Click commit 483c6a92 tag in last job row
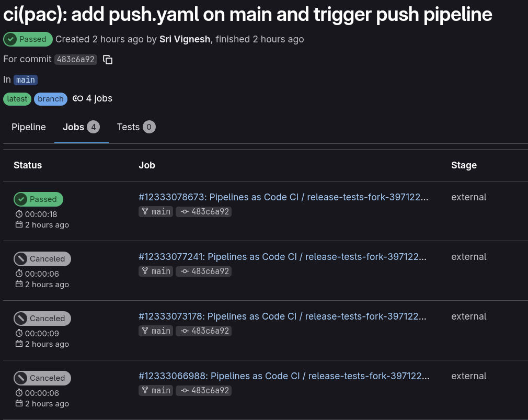Screen dimensions: 528x420 coord(204,390)
